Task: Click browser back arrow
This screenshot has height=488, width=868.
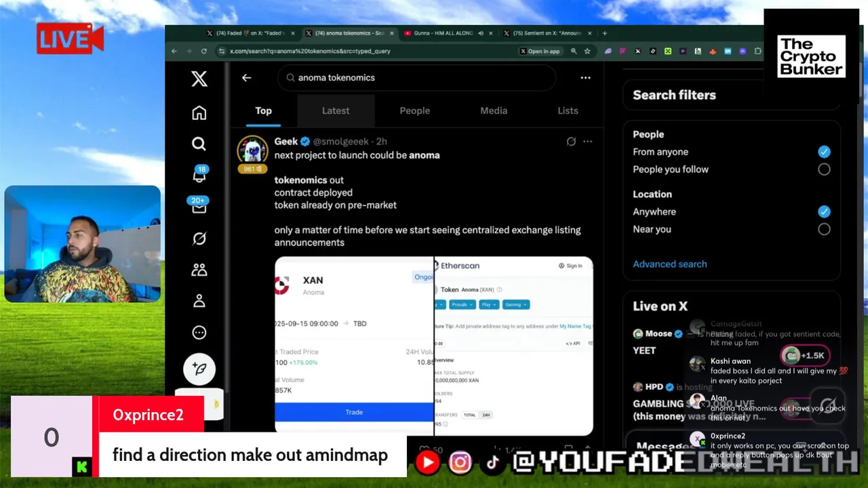Action: pyautogui.click(x=174, y=51)
